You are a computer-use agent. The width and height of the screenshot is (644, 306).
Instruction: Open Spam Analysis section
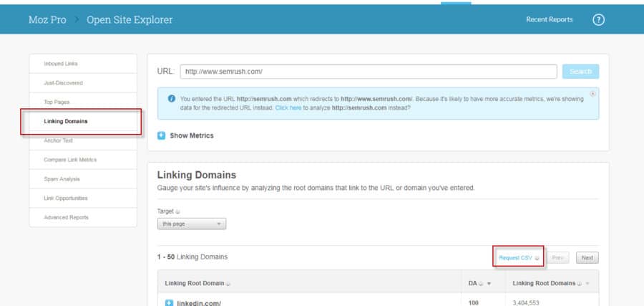click(62, 179)
